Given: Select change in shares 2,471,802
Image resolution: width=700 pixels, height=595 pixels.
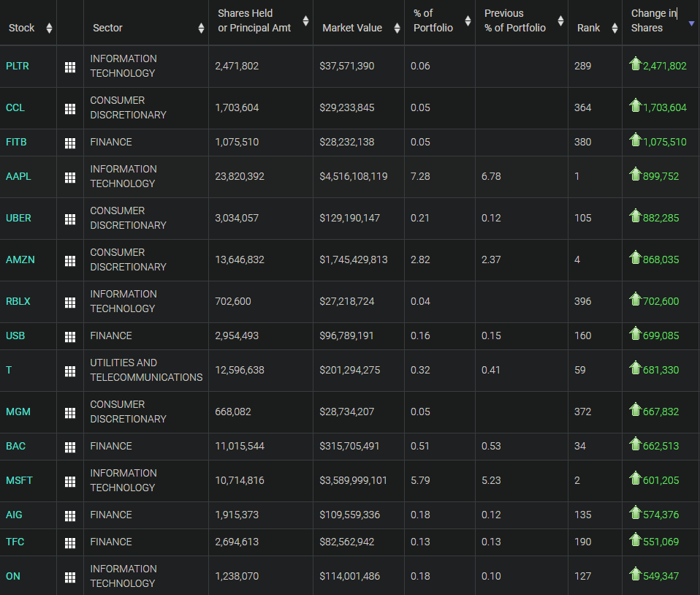Looking at the screenshot, I should click(x=665, y=66).
